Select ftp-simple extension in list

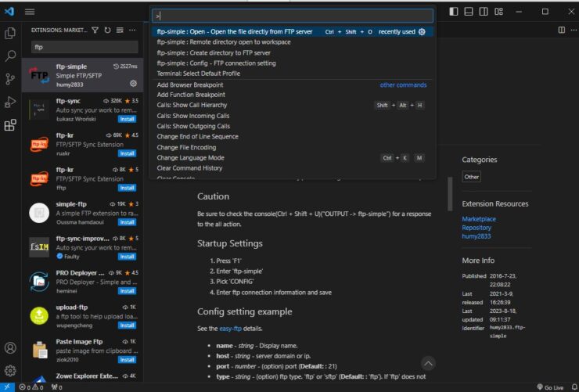(x=82, y=75)
